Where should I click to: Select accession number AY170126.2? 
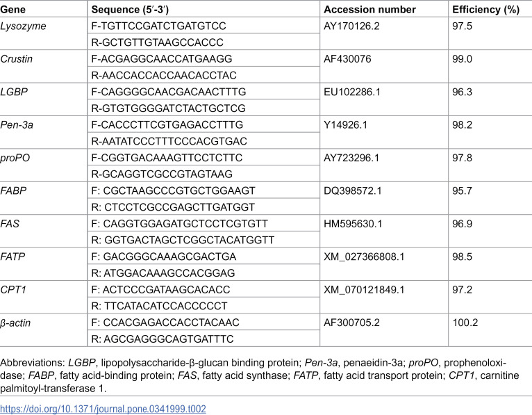click(351, 26)
